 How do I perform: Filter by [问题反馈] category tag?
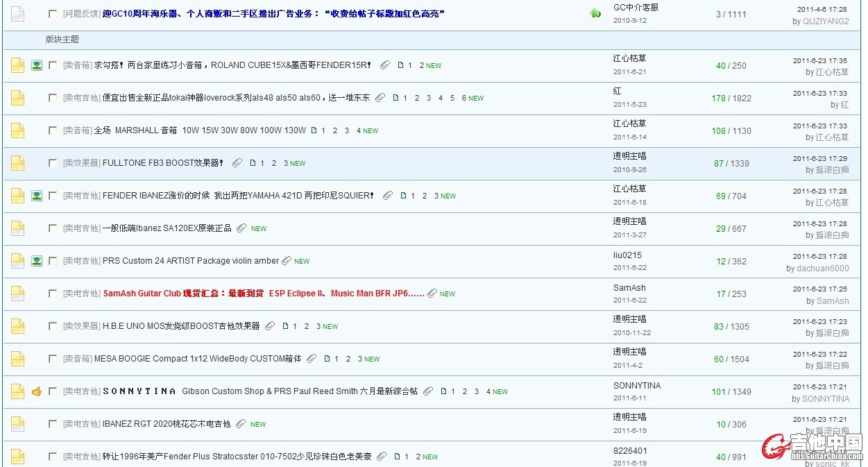coord(81,13)
